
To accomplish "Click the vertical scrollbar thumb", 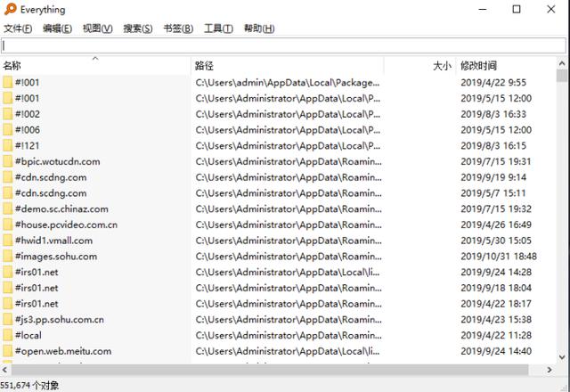I will [562, 76].
